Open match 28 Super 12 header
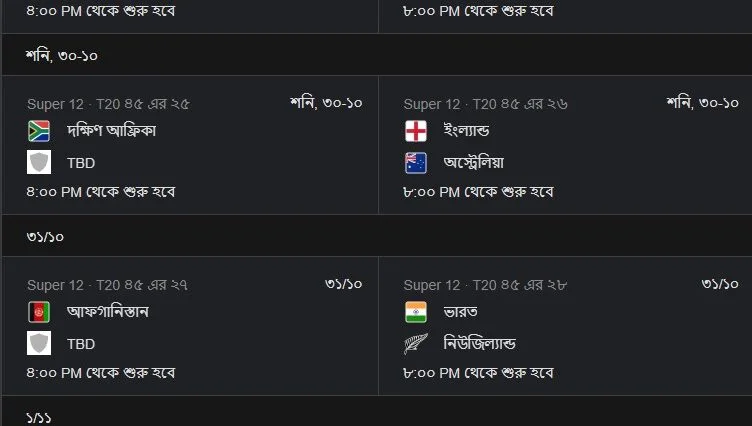752x426 pixels. point(485,285)
